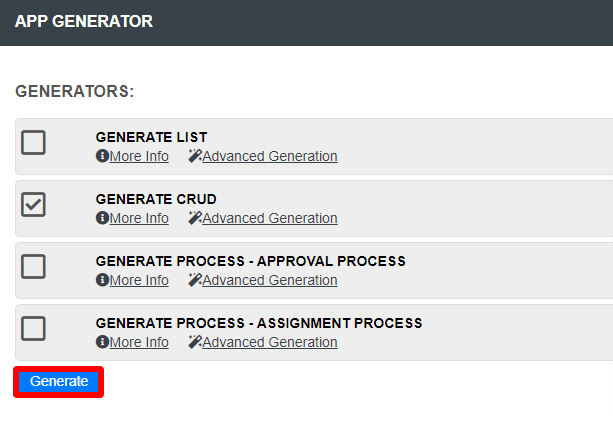Click magic wand icon in Approval Process row
This screenshot has width=613, height=431.
(195, 280)
